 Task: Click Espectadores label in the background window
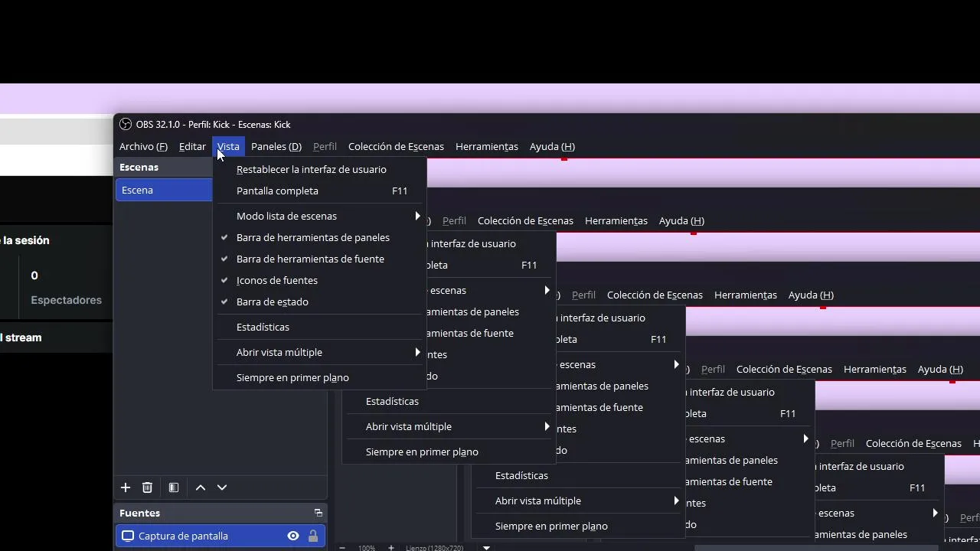pos(66,300)
